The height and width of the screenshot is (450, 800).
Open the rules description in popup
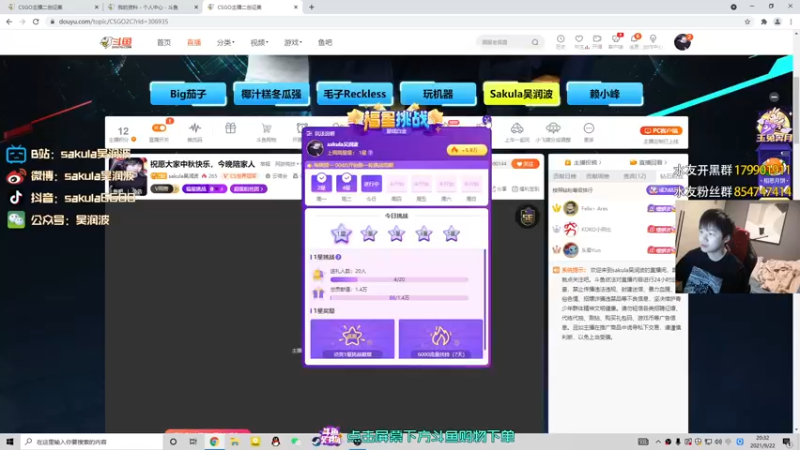pyautogui.click(x=321, y=133)
